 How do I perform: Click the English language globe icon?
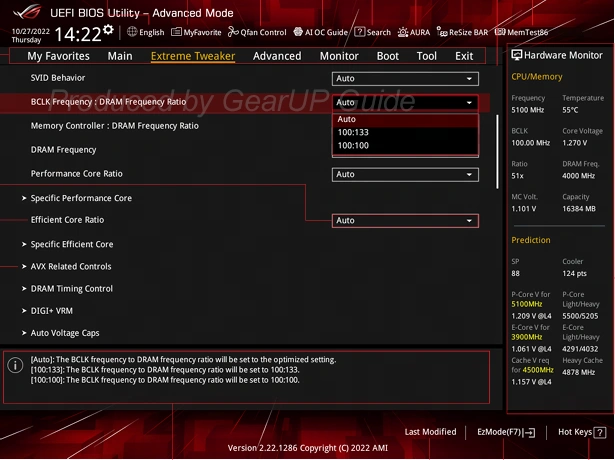click(132, 32)
